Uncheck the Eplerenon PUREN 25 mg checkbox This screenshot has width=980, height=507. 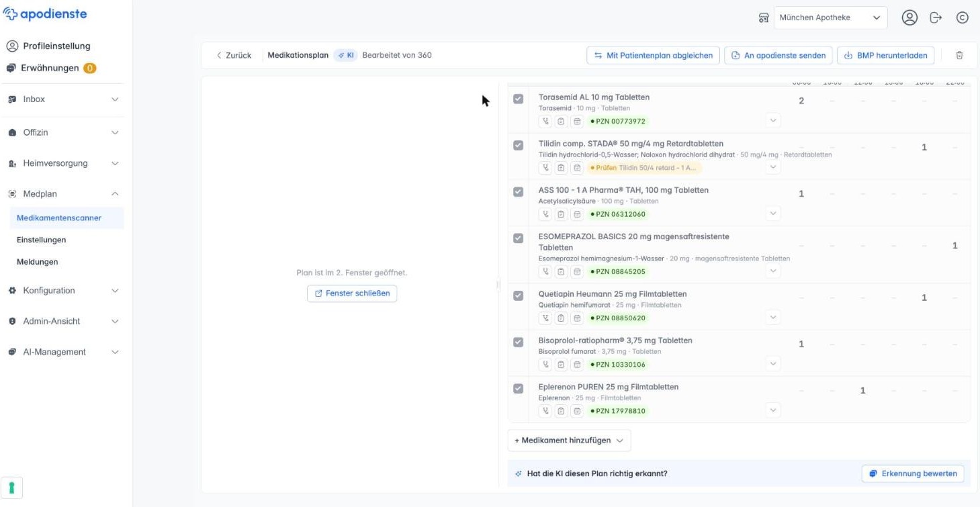click(518, 388)
